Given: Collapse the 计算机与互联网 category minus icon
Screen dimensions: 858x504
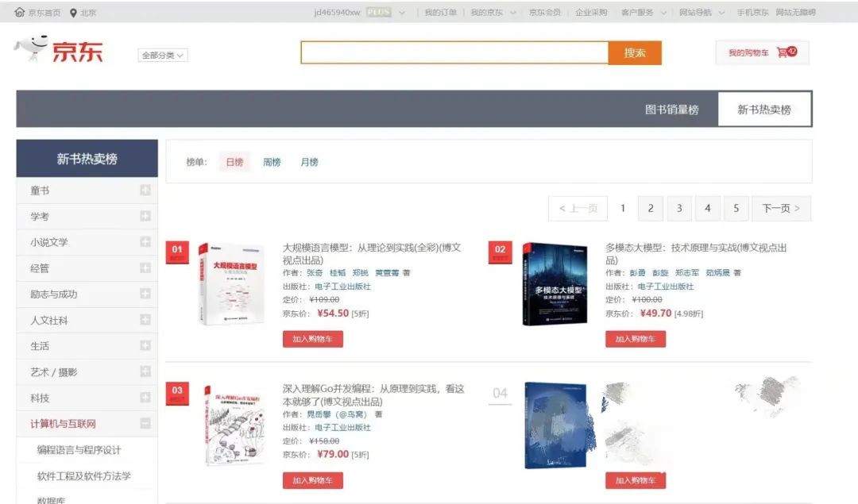Looking at the screenshot, I should [x=145, y=423].
